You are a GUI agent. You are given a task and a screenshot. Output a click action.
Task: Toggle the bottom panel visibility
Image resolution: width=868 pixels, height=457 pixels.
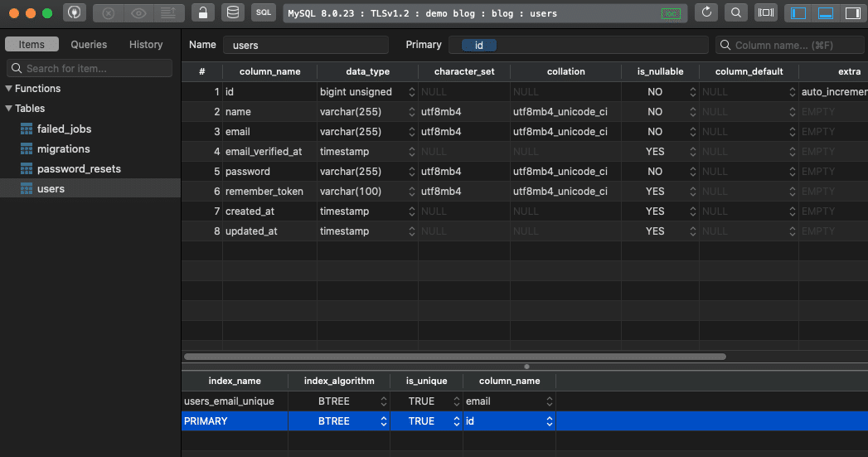(826, 12)
